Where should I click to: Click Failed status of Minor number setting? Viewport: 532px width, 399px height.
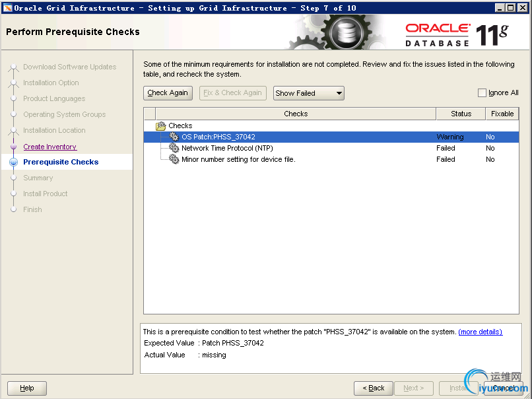[446, 159]
